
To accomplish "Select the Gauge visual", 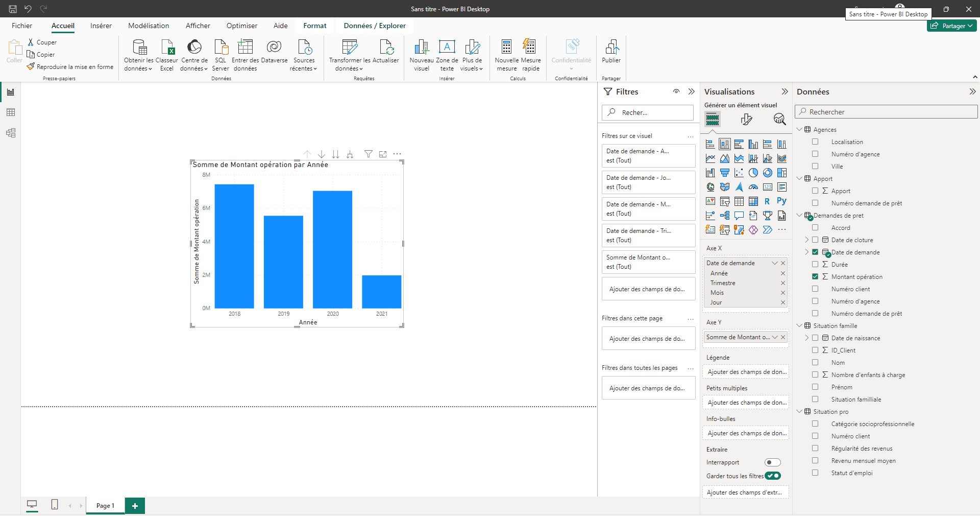I will (753, 187).
